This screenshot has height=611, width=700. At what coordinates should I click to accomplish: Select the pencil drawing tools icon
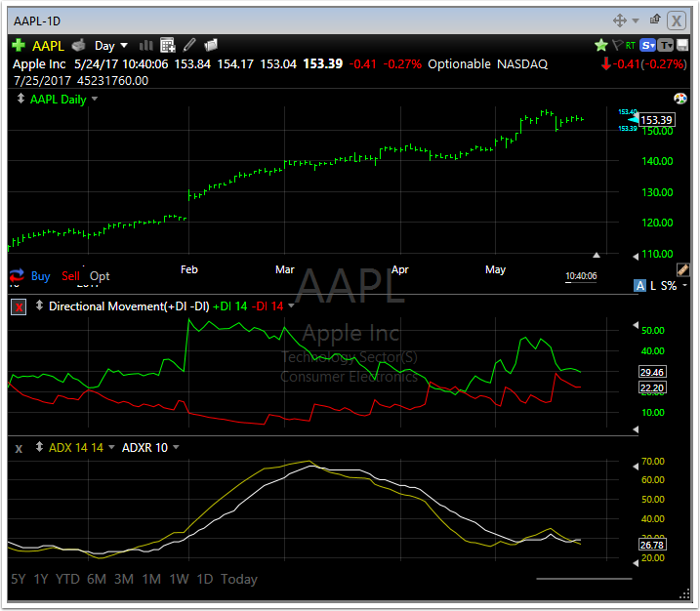click(189, 45)
